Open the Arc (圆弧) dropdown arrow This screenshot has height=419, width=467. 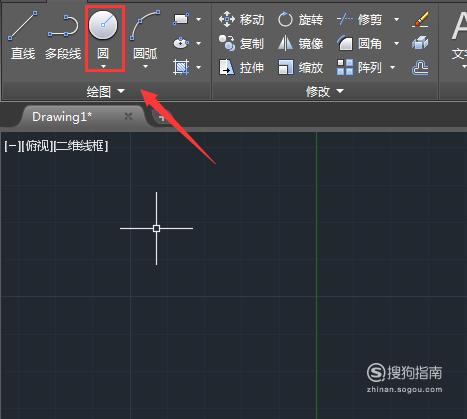(145, 67)
